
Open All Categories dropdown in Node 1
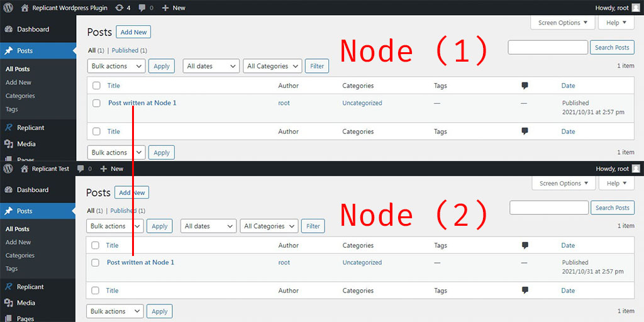(x=272, y=66)
